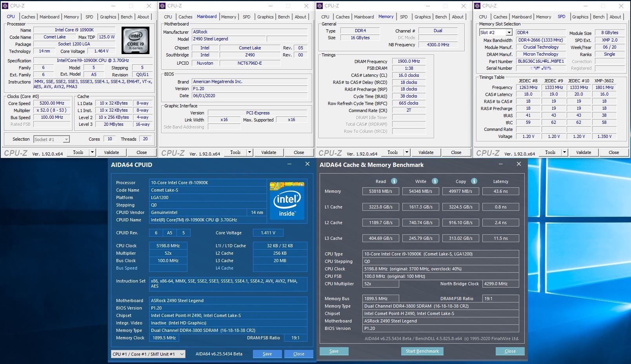Click the North Bridge Clock value 4299.0 MHz
Screen dimensions: 631x364
pos(500,284)
